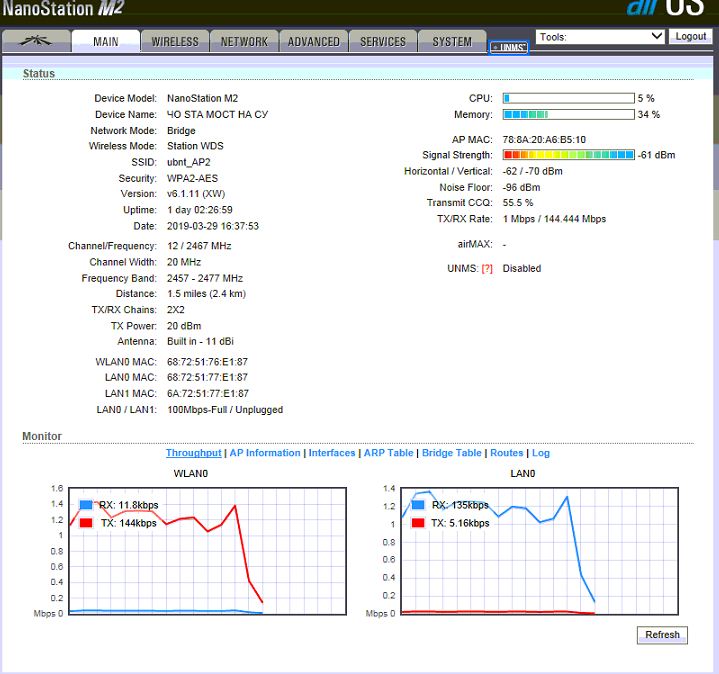The width and height of the screenshot is (719, 674).
Task: Switch to the WIRELESS tab
Action: 175,41
